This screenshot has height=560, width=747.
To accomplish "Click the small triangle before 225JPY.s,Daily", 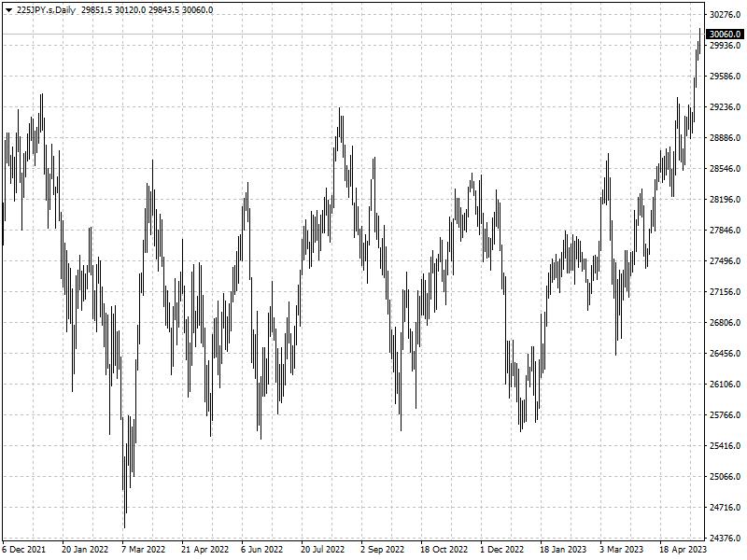I will pyautogui.click(x=8, y=9).
